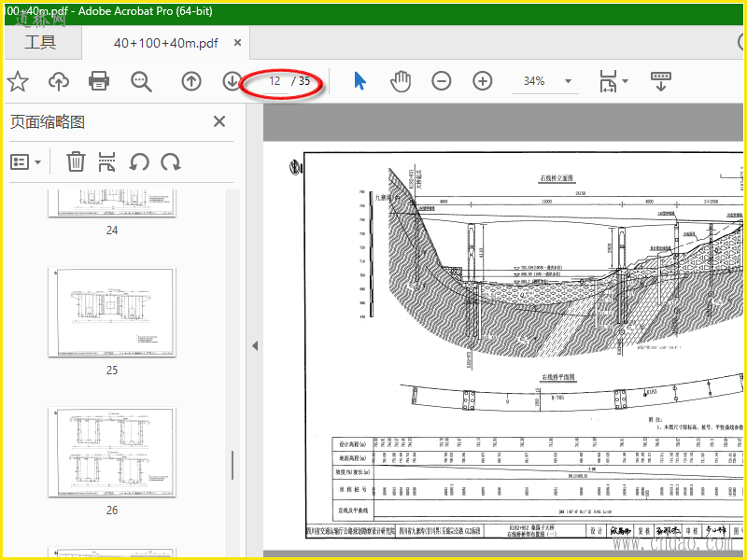The image size is (747, 560).
Task: Open the zoom percentage dropdown arrow
Action: click(568, 81)
